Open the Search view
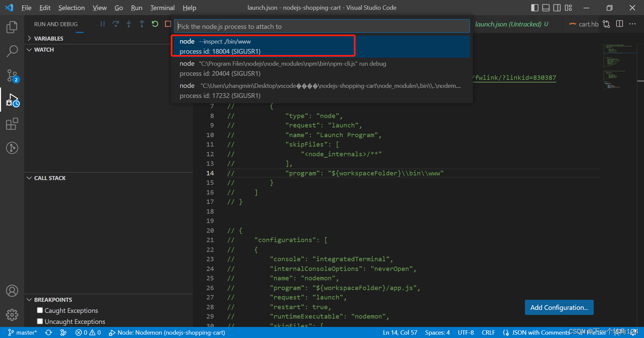The image size is (644, 338). [12, 51]
